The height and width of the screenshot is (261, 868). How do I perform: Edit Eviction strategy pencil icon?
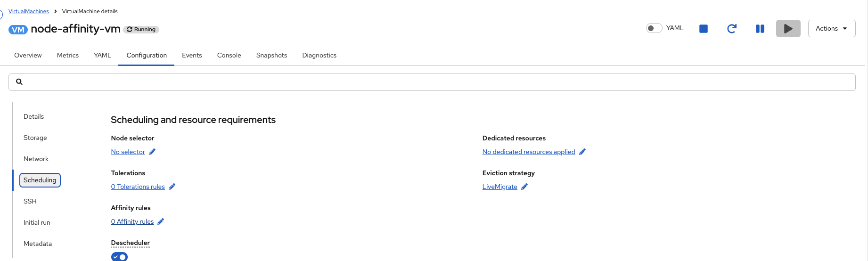(524, 187)
